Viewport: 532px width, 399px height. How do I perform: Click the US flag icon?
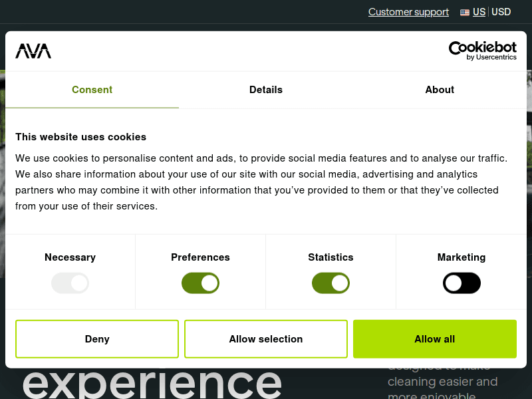click(x=465, y=12)
